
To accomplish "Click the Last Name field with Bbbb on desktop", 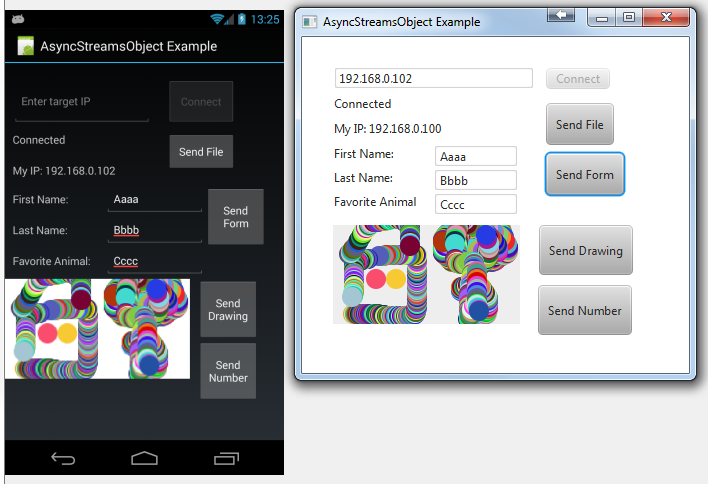I will point(476,180).
